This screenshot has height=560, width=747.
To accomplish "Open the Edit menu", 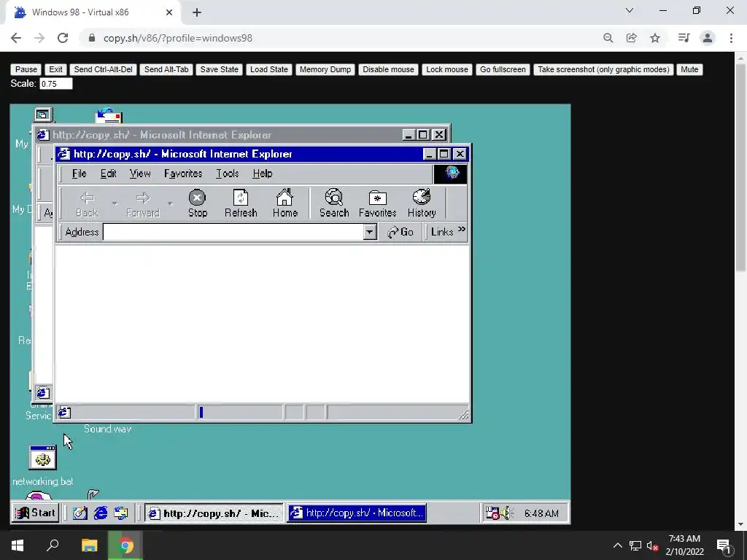I will pos(108,174).
